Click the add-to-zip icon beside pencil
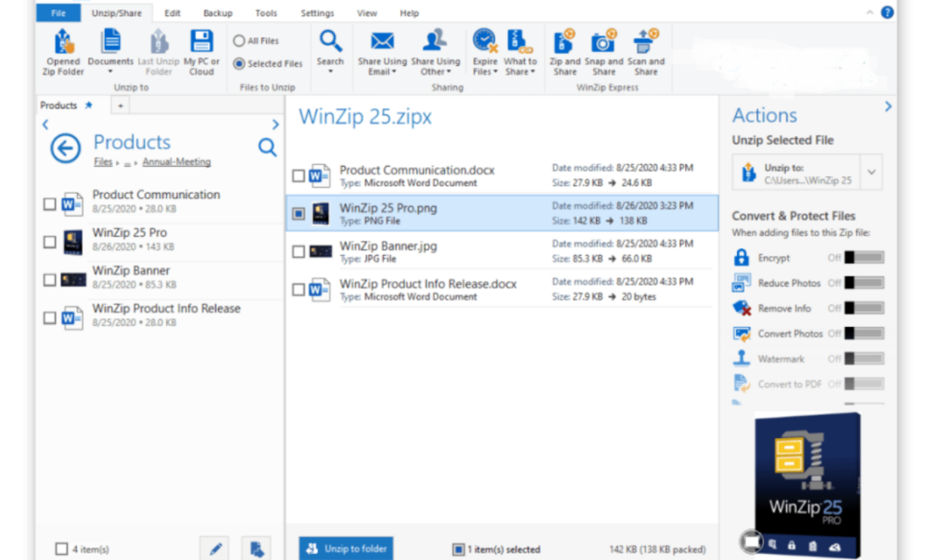The width and height of the screenshot is (952, 560). coord(256,548)
